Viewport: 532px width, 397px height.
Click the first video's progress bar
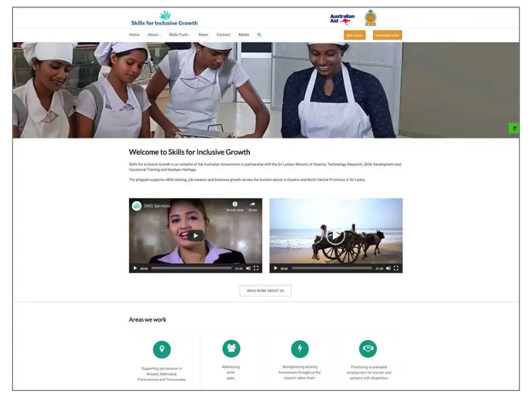pyautogui.click(x=192, y=268)
